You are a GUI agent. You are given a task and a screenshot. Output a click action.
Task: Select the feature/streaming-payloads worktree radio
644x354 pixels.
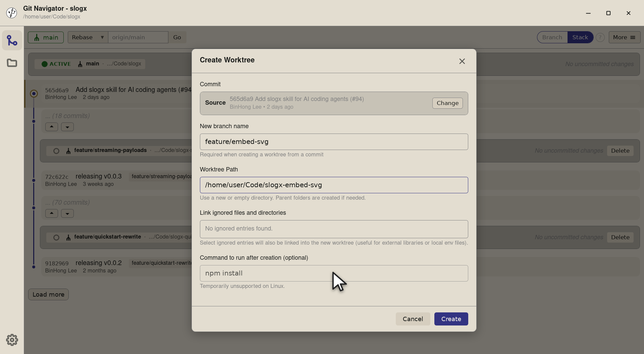click(56, 151)
